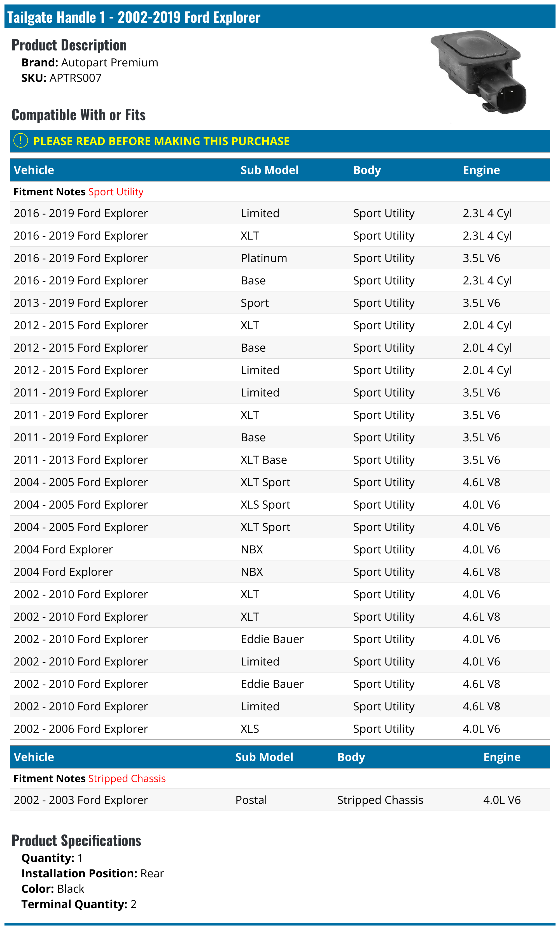Viewport: 560px width, 930px height.
Task: Click the XLS Sport sub model cell
Action: click(265, 505)
